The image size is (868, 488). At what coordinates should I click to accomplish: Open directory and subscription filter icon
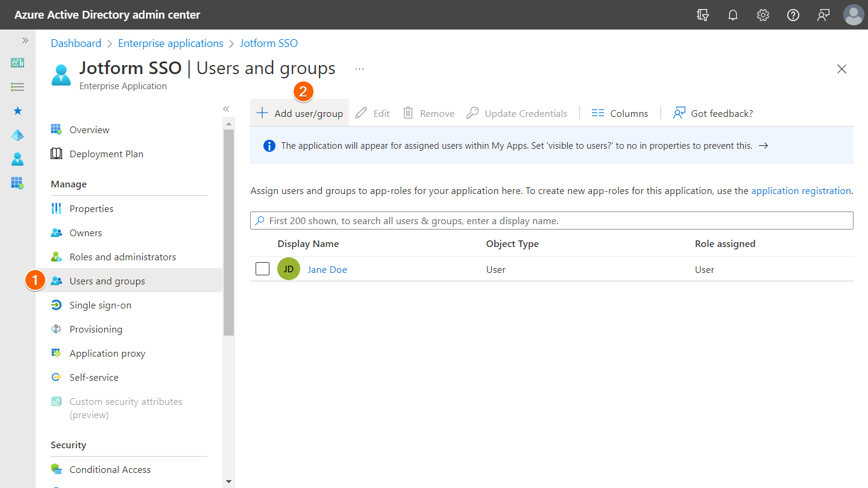pyautogui.click(x=703, y=15)
